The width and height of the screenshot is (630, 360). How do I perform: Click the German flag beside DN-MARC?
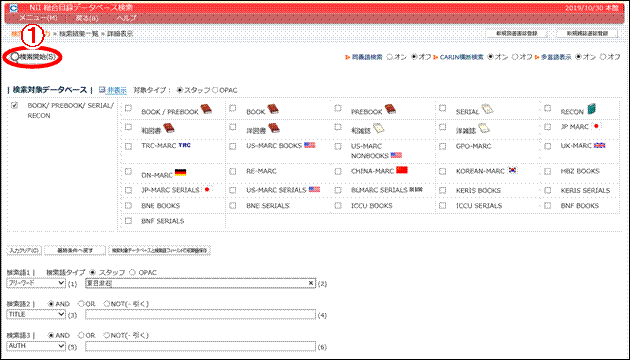click(180, 173)
